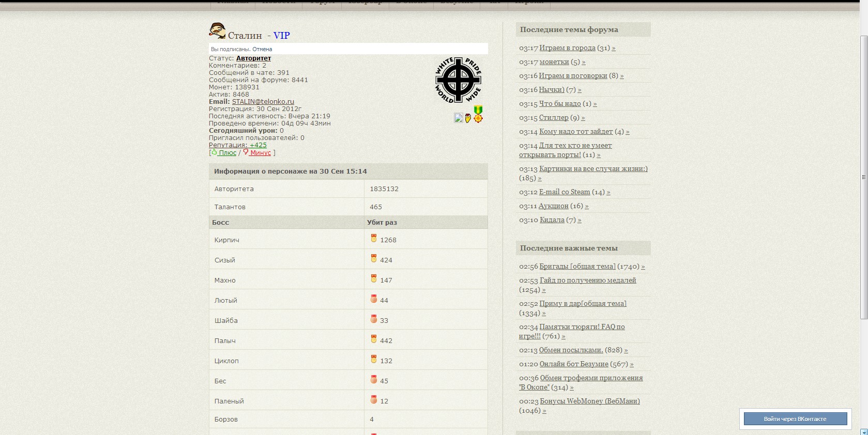Click the page's vertical scrollbar thumb
Screen dimensions: 868x435
(863, 177)
